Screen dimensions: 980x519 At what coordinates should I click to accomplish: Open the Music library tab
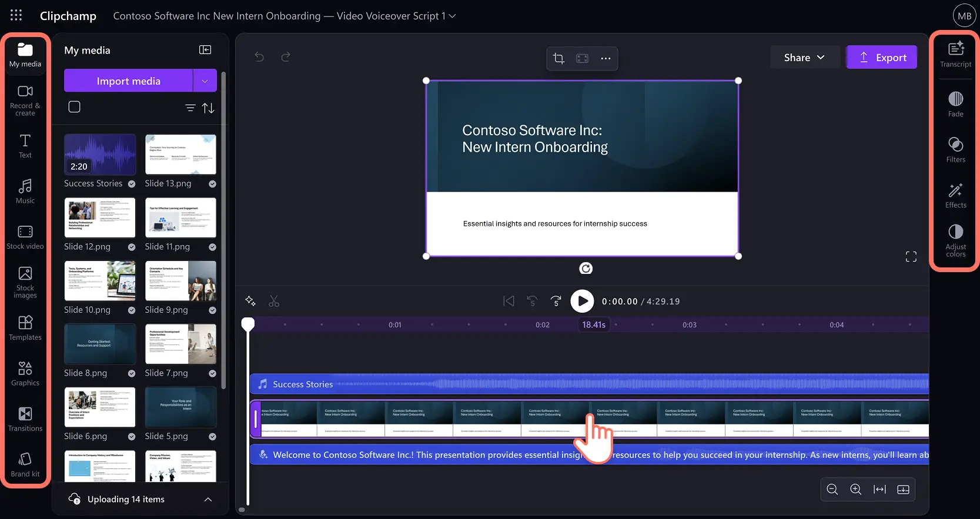point(25,191)
